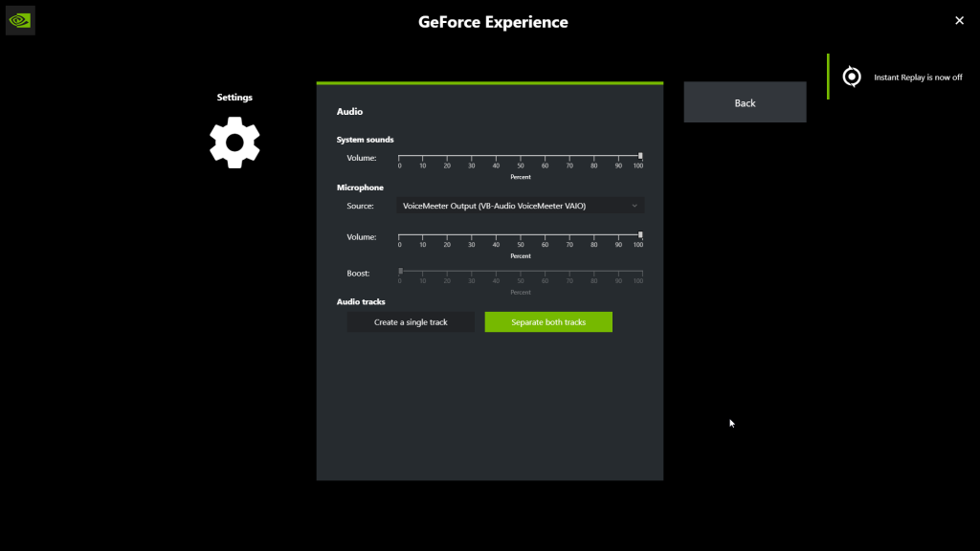This screenshot has height=551, width=980.
Task: Click the Source dropdown chevron arrow
Action: [635, 206]
